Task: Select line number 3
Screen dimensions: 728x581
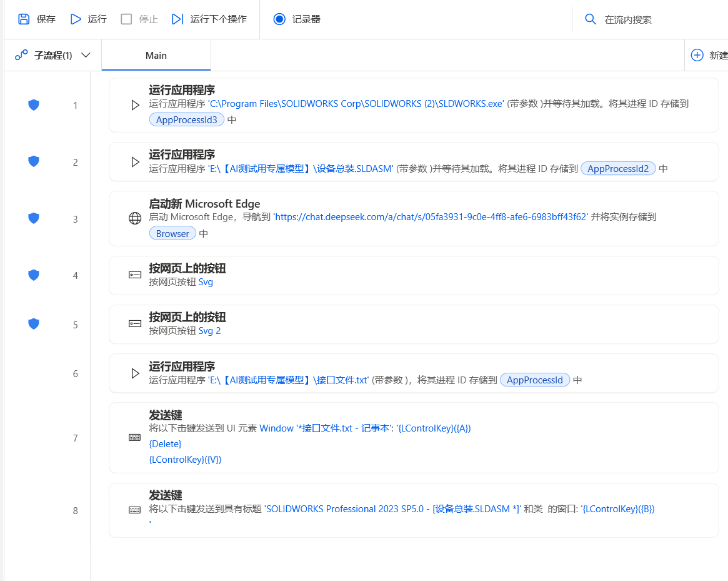Action: click(75, 219)
